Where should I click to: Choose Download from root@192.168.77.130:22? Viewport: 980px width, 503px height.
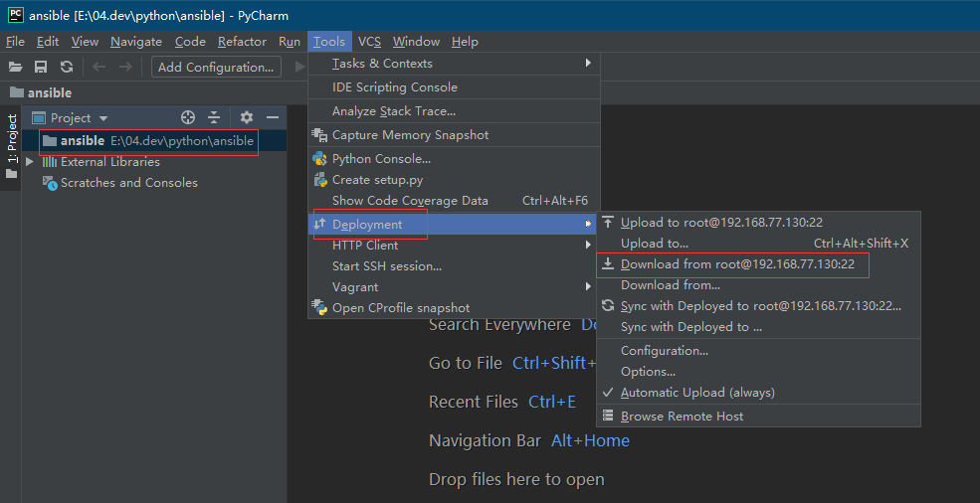pyautogui.click(x=759, y=264)
